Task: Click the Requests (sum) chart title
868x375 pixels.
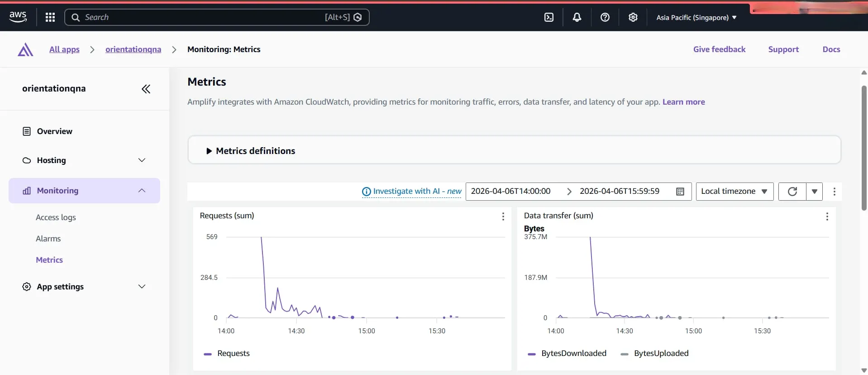Action: [x=227, y=216]
